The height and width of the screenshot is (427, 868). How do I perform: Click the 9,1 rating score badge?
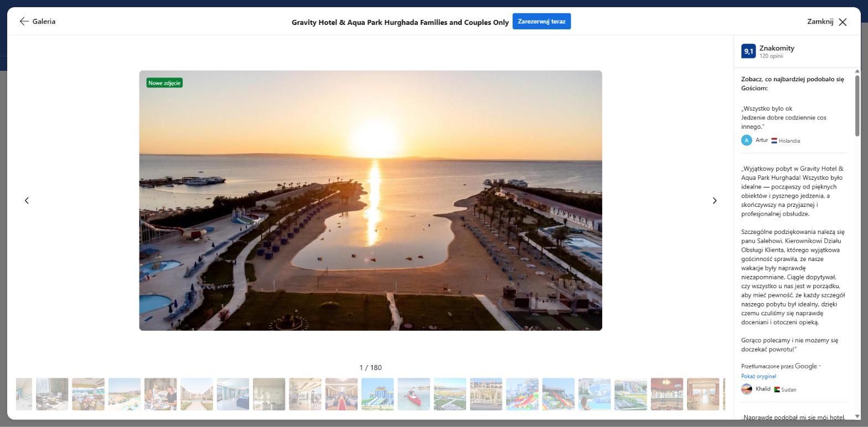click(748, 51)
